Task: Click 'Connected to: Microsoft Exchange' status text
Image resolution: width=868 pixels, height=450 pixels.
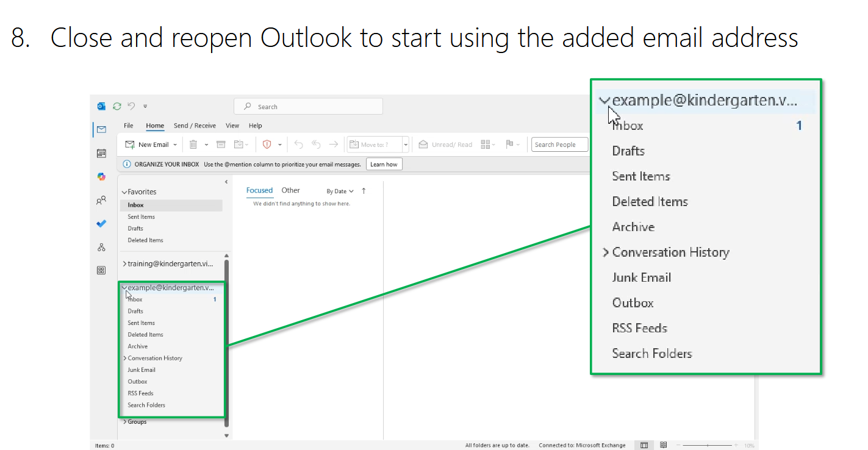Action: [582, 445]
